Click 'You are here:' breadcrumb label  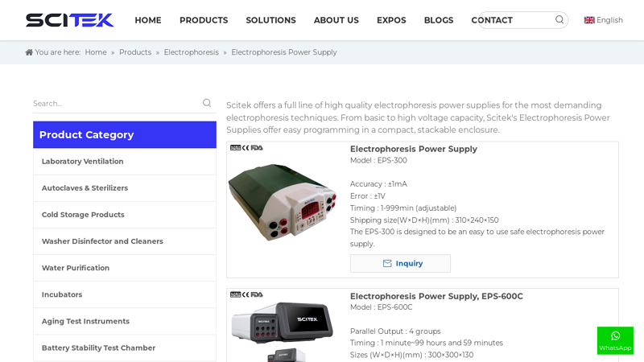(x=57, y=52)
